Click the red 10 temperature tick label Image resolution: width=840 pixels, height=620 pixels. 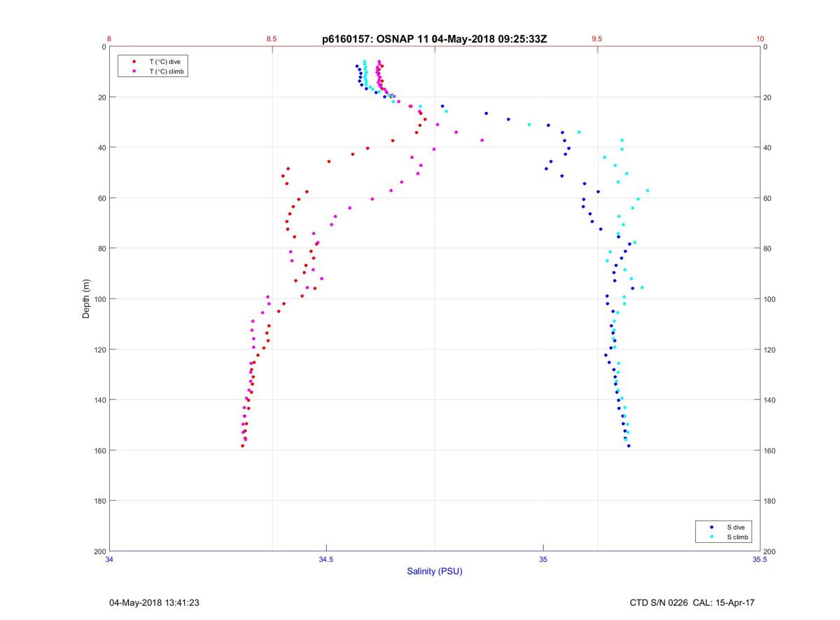(760, 39)
